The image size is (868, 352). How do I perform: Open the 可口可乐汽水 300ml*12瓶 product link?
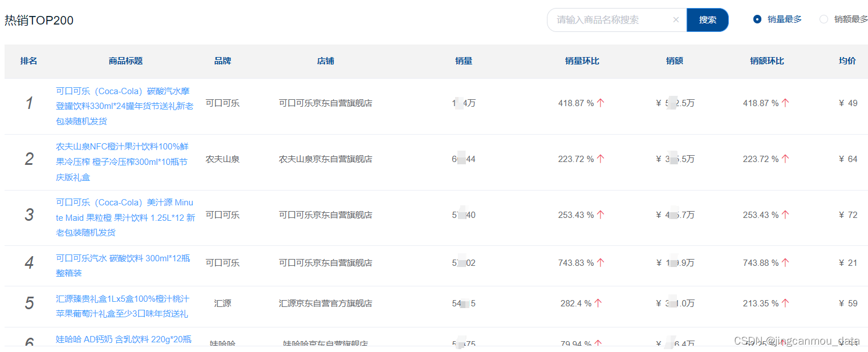point(123,265)
